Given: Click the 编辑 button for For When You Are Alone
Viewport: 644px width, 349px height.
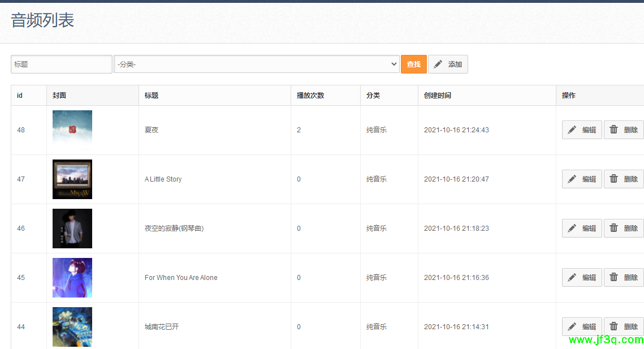Looking at the screenshot, I should pos(582,277).
